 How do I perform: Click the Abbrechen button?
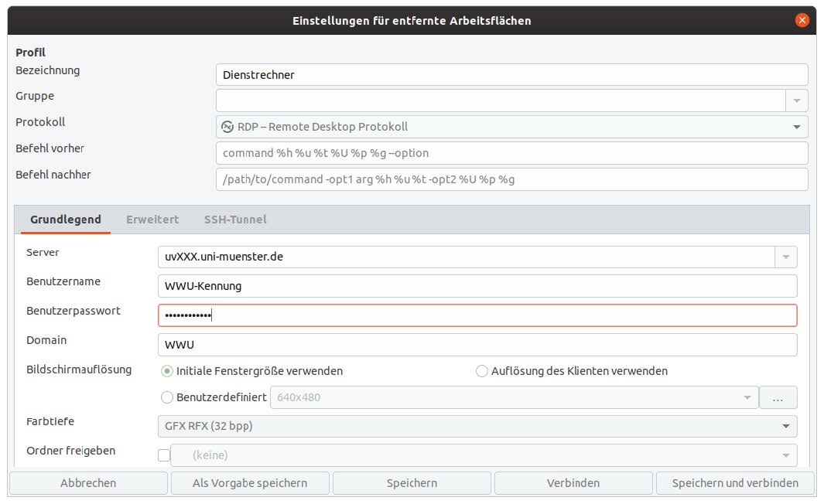[x=88, y=483]
